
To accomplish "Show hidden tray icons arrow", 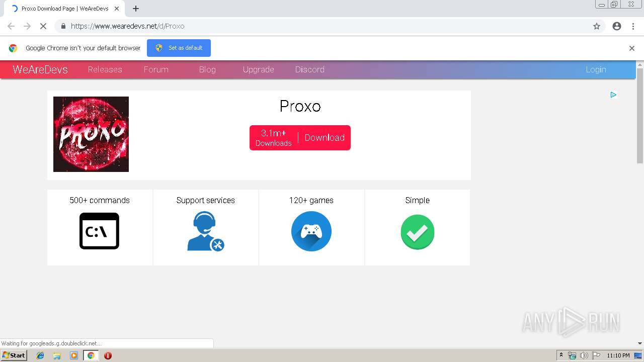I will coord(561,355).
